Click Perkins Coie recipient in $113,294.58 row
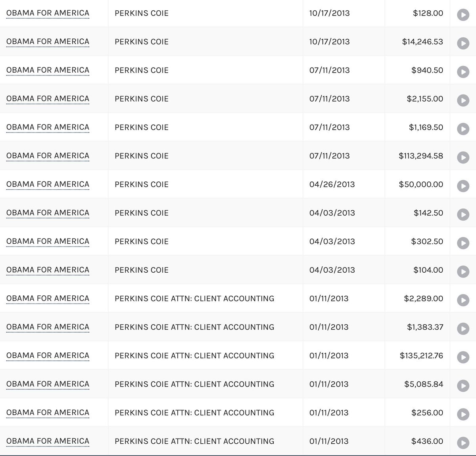The image size is (476, 456). coord(142,156)
